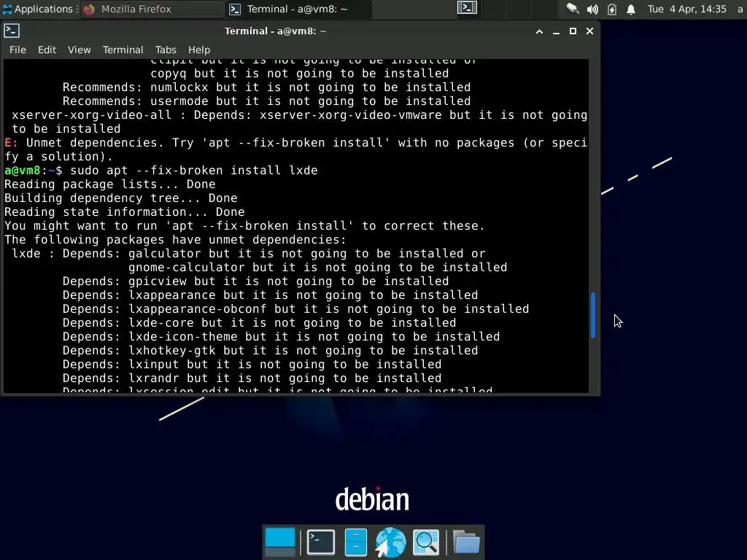
Task: Click the 'Reading state information... Done' line
Action: 125,212
